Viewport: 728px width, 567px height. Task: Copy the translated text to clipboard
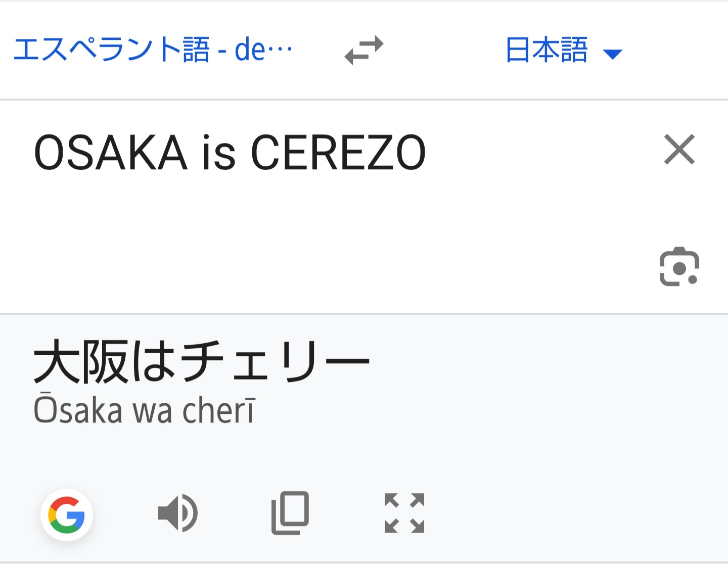290,513
